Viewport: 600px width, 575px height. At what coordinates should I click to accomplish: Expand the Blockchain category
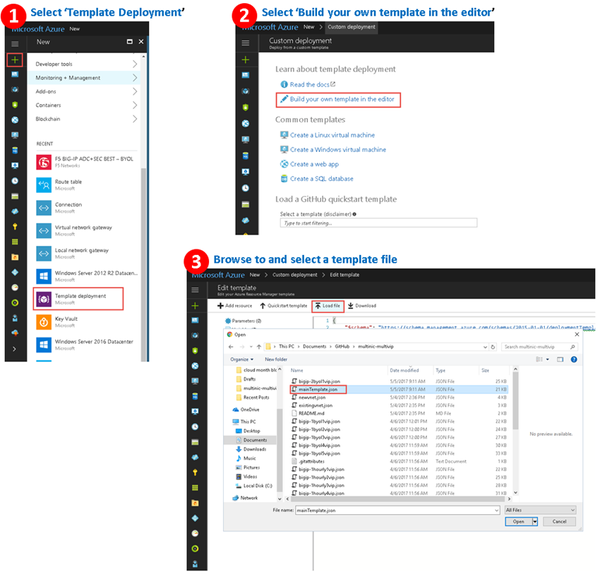(135, 119)
